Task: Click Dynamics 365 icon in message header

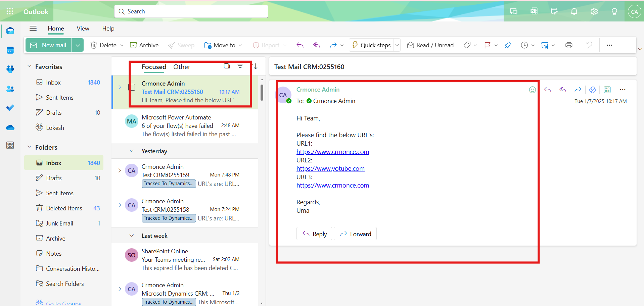Action: (x=593, y=90)
